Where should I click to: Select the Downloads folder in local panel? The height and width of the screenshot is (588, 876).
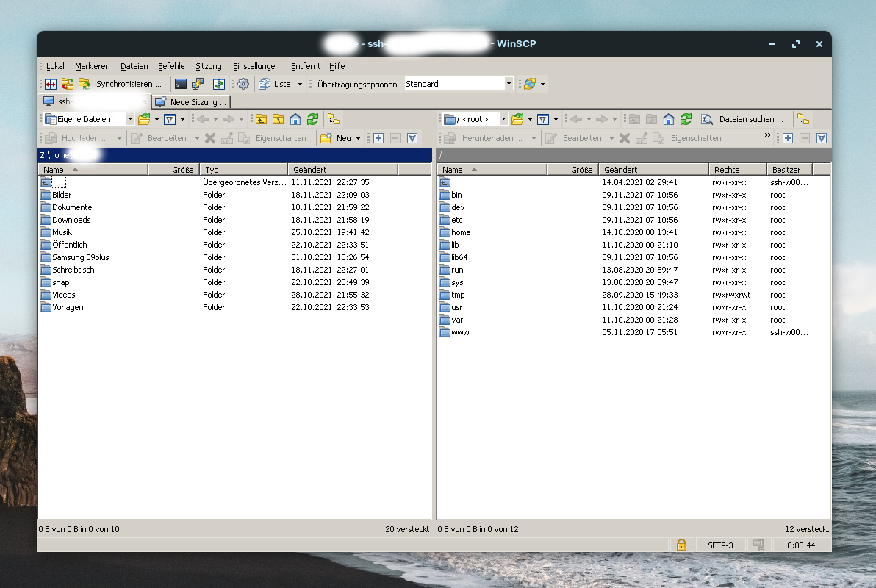pyautogui.click(x=71, y=220)
